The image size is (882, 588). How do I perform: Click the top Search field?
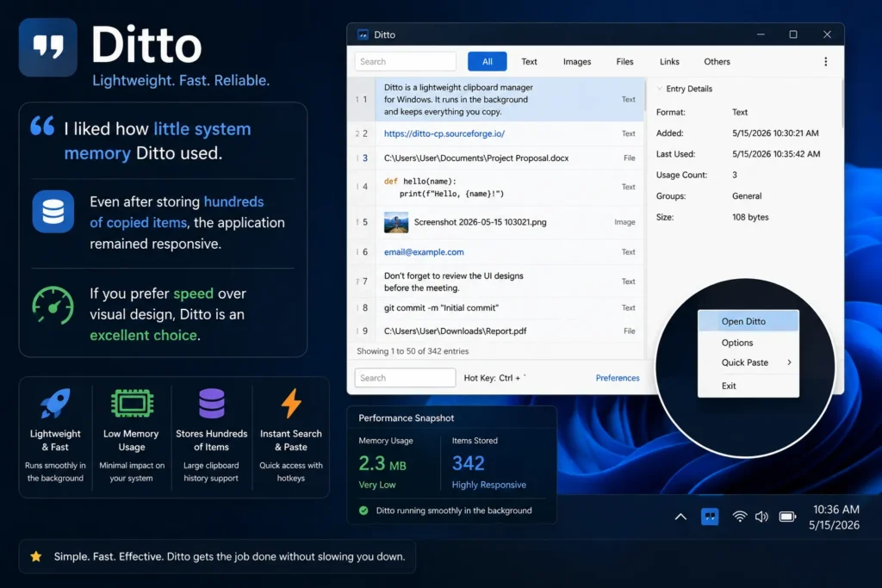coord(405,61)
